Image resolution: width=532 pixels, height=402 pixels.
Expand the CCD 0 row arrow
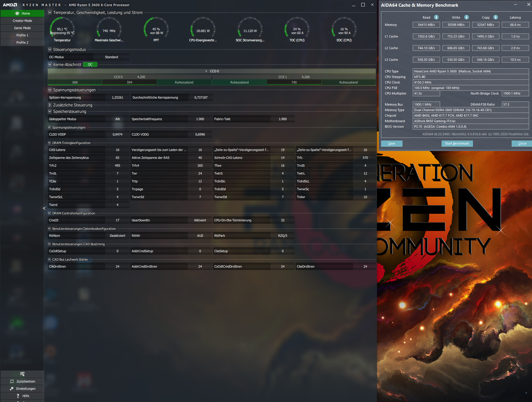[x=206, y=71]
